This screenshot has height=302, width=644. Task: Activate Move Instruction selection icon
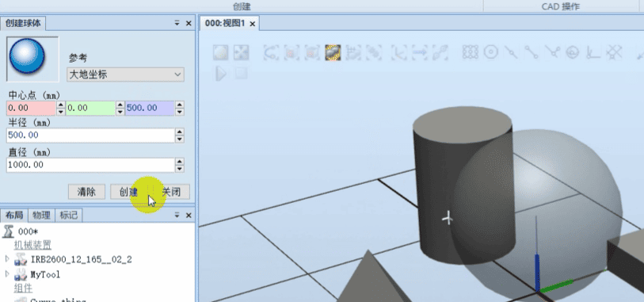pos(419,52)
